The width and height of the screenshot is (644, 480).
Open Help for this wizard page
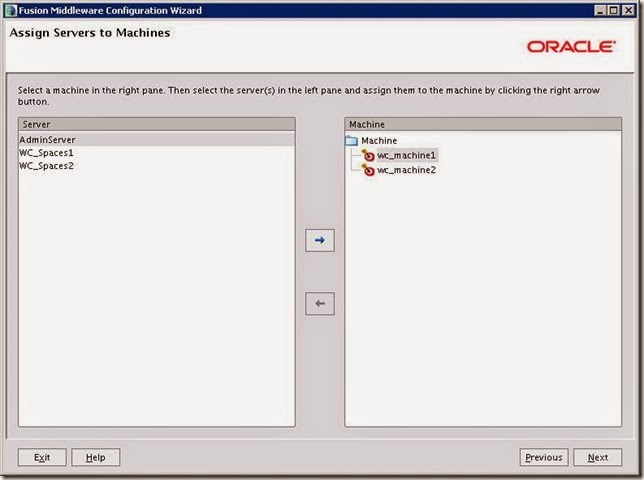tap(96, 457)
